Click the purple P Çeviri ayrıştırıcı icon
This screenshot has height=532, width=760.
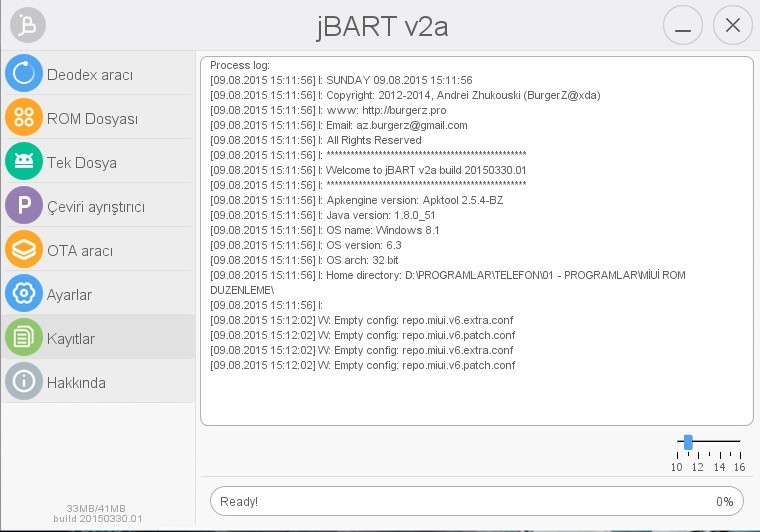point(24,205)
